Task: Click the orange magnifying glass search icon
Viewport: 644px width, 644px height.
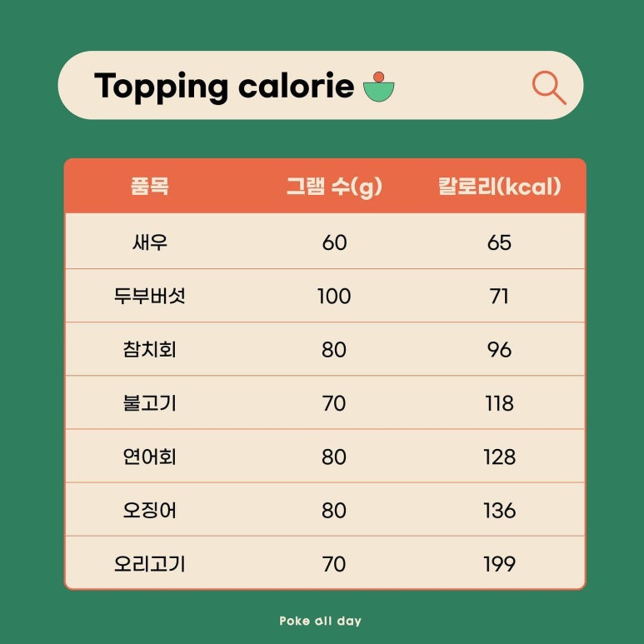Action: point(549,87)
